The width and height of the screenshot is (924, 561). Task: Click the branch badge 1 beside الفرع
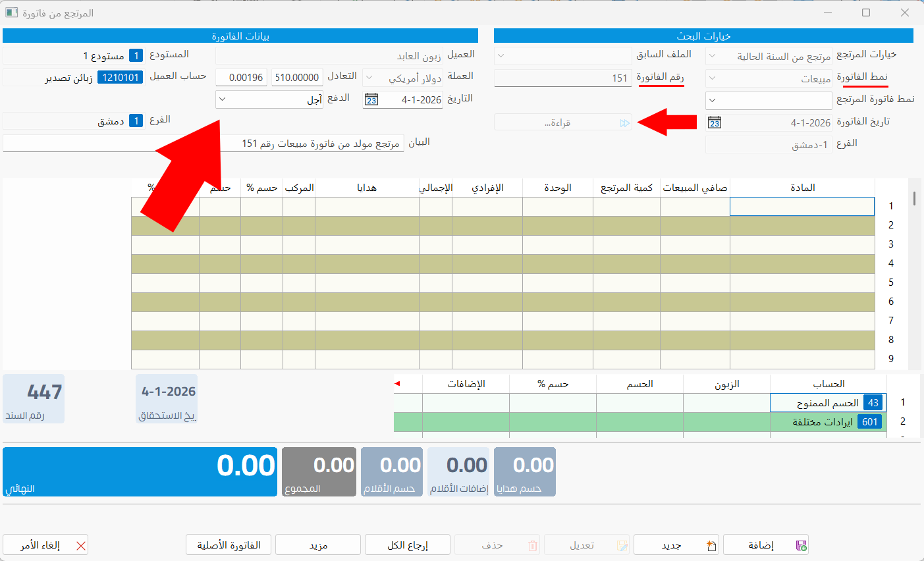coord(137,121)
